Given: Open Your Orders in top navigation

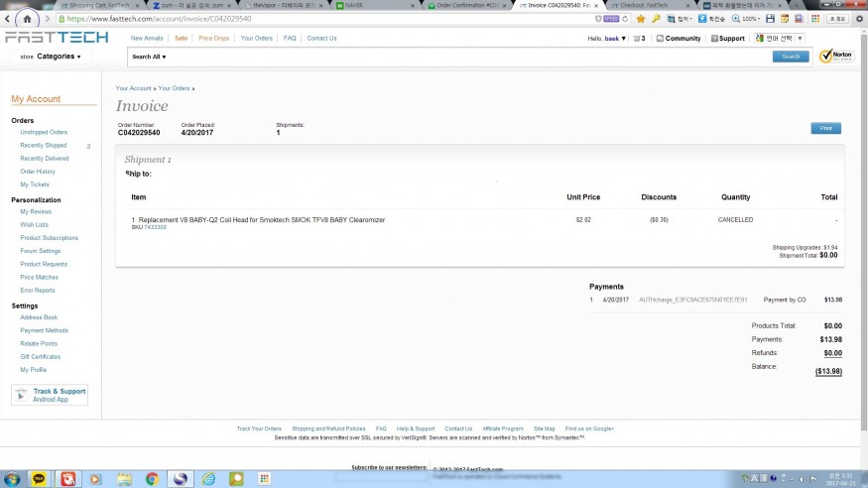Looking at the screenshot, I should [256, 38].
